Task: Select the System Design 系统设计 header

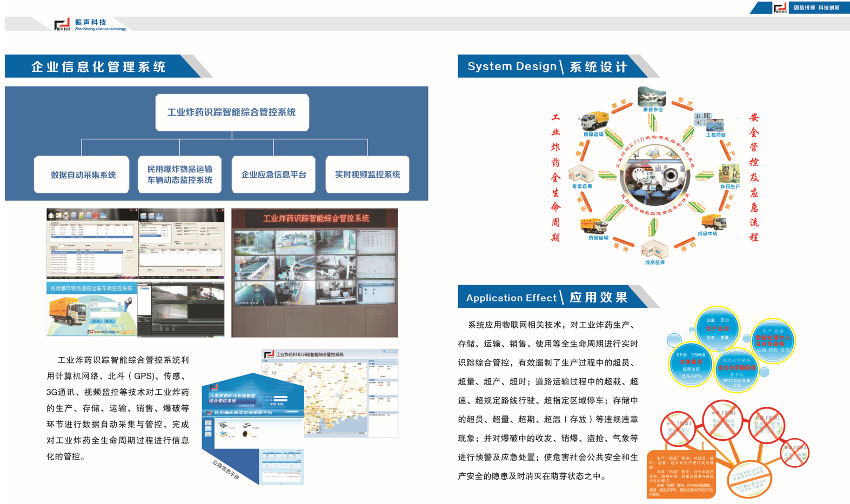Action: (x=547, y=66)
